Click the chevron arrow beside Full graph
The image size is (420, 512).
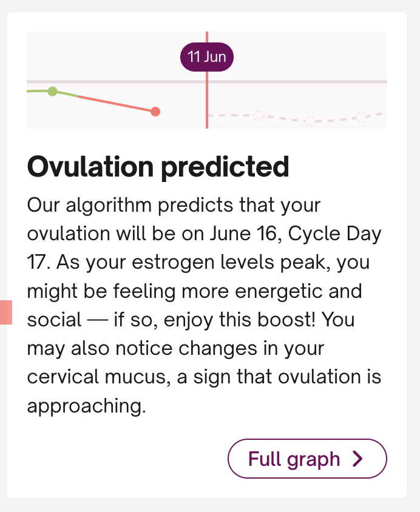coord(357,459)
